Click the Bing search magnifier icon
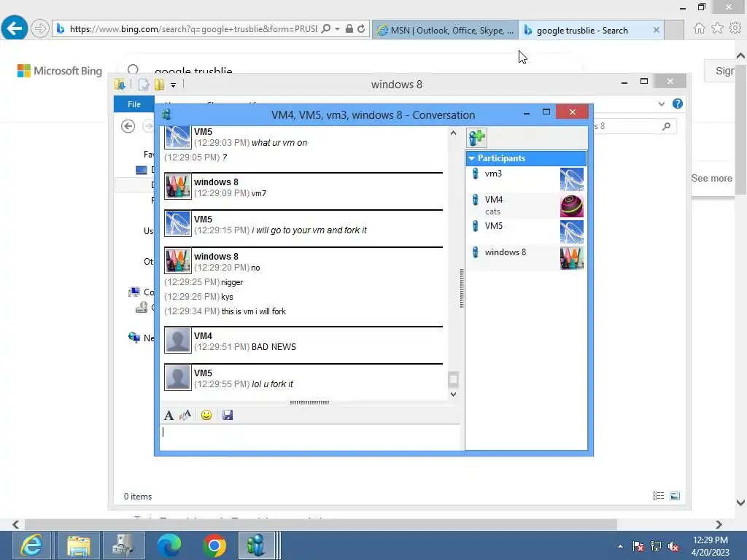This screenshot has height=560, width=747. click(133, 70)
